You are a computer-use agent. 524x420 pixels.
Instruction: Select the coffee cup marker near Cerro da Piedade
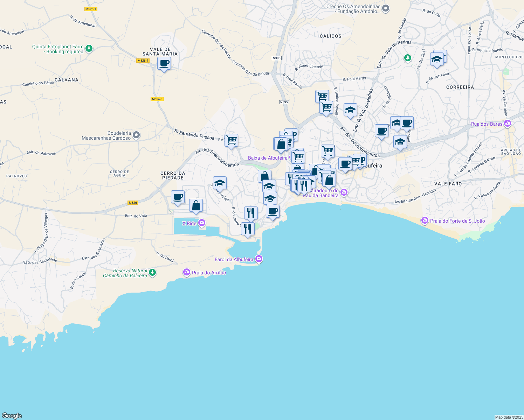click(178, 197)
